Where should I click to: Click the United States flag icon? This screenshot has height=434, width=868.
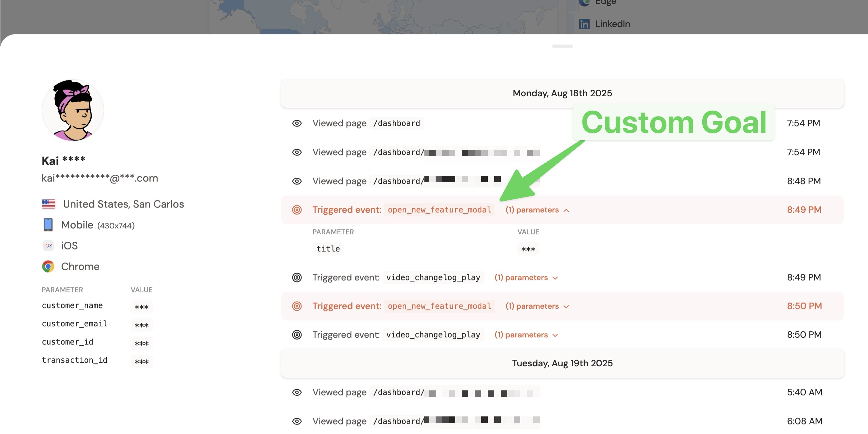[49, 204]
